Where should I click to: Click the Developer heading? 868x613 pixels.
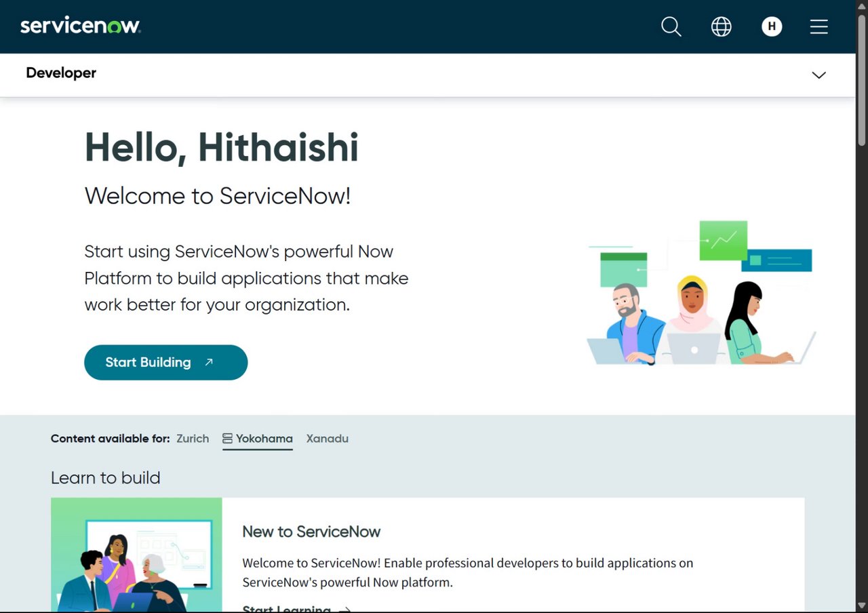61,73
